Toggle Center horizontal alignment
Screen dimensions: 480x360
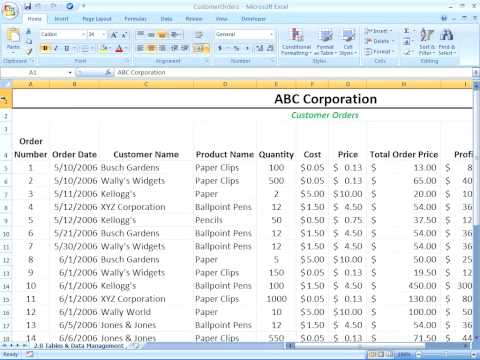click(151, 48)
